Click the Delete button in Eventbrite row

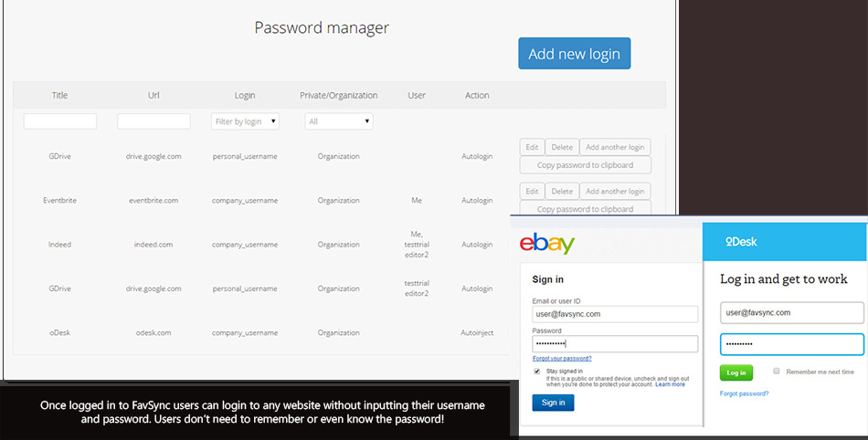pyautogui.click(x=562, y=192)
